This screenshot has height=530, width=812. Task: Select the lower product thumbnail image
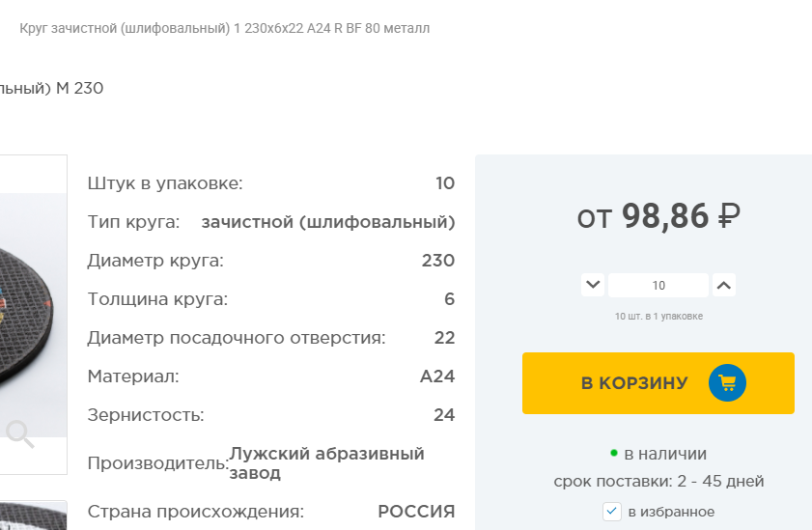coord(33,516)
